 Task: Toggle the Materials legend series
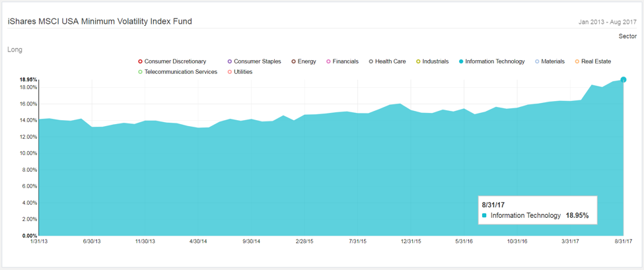550,61
